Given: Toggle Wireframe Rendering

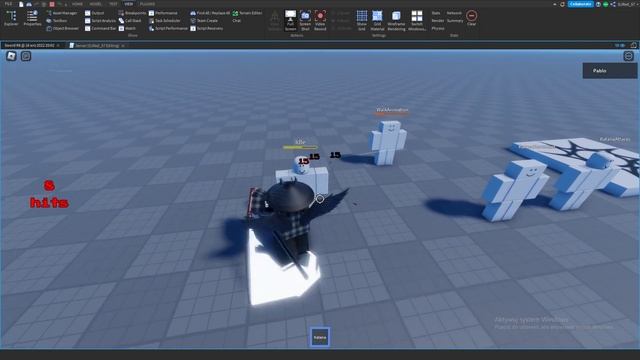Looking at the screenshot, I should click(x=396, y=20).
